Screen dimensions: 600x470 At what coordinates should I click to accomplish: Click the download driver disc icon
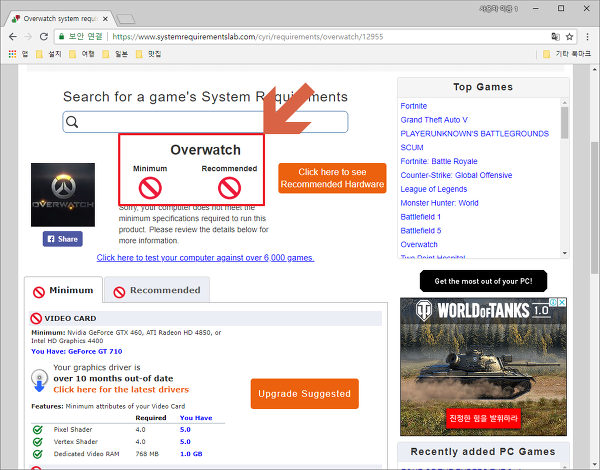[39, 380]
